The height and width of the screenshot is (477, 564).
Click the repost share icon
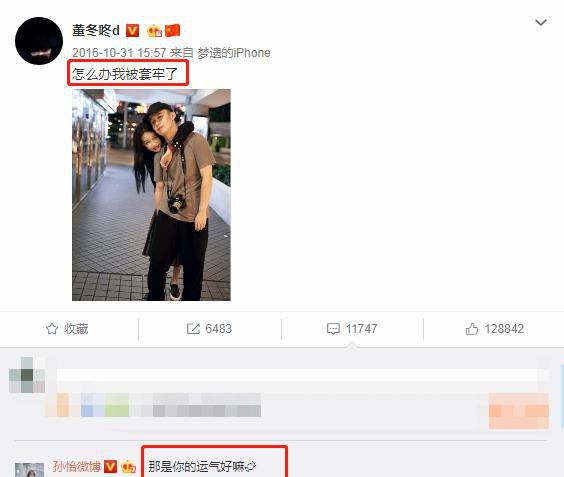[x=193, y=329]
